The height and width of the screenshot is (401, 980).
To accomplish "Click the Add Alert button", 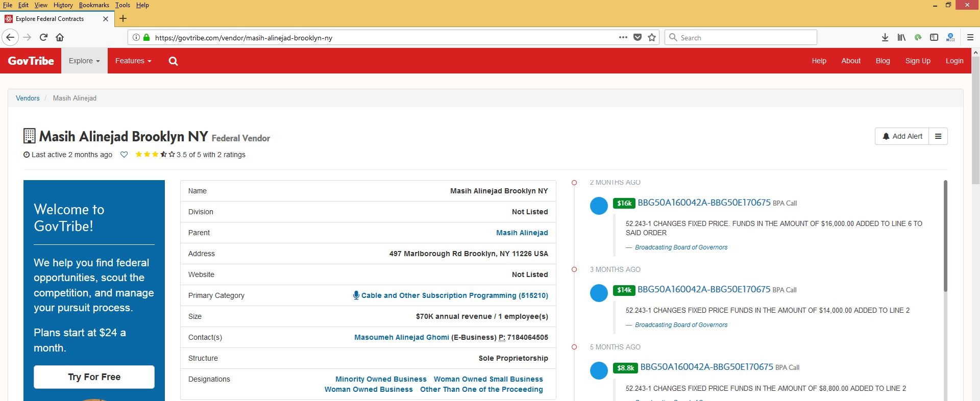I will [902, 136].
